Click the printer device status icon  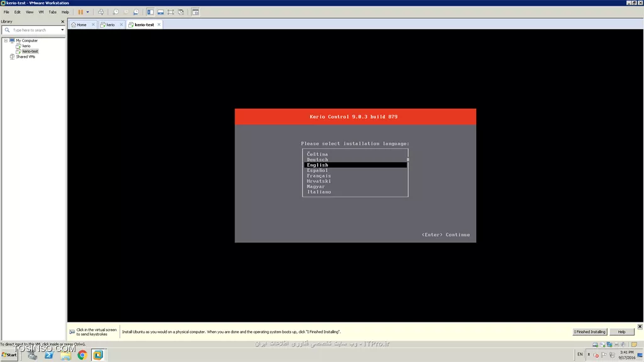click(616, 345)
